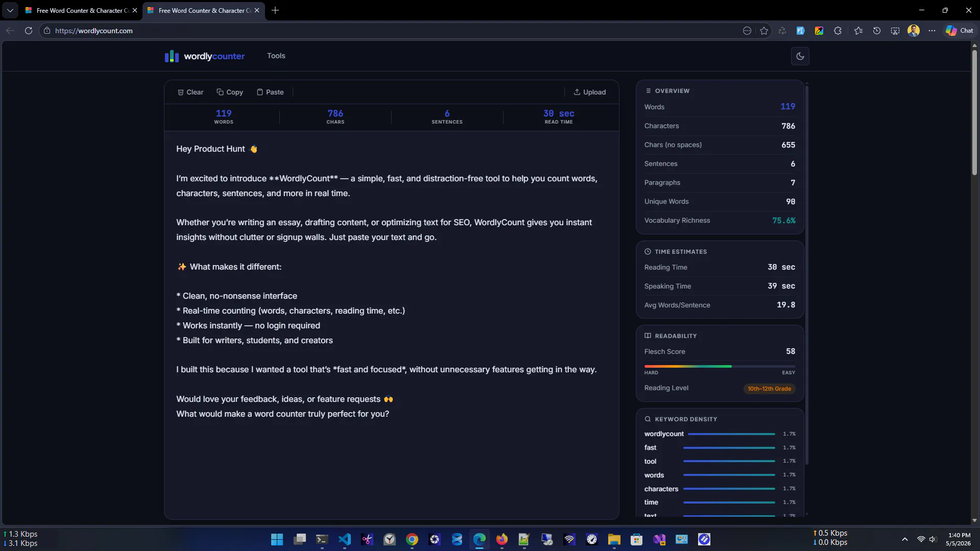Close the active Free Word Counter tab
The width and height of the screenshot is (980, 551).
click(x=257, y=10)
